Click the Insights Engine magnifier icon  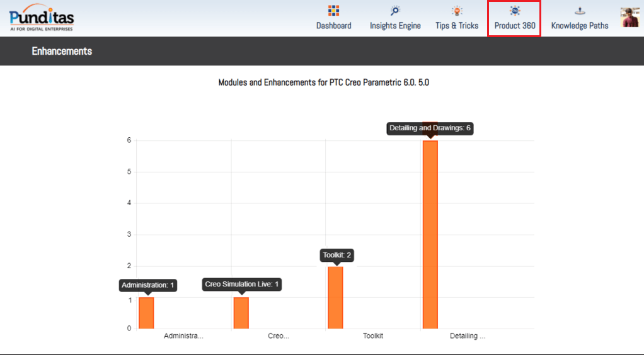[x=395, y=11]
